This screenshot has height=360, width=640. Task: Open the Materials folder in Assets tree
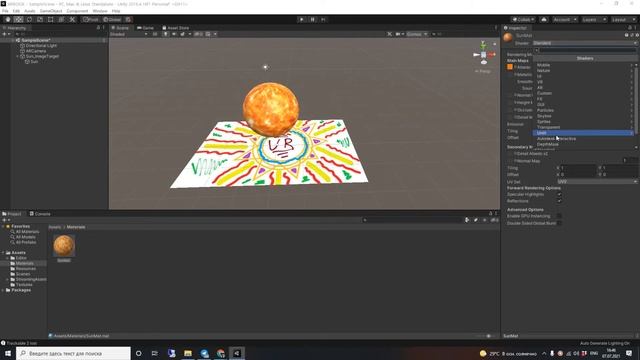[24, 263]
